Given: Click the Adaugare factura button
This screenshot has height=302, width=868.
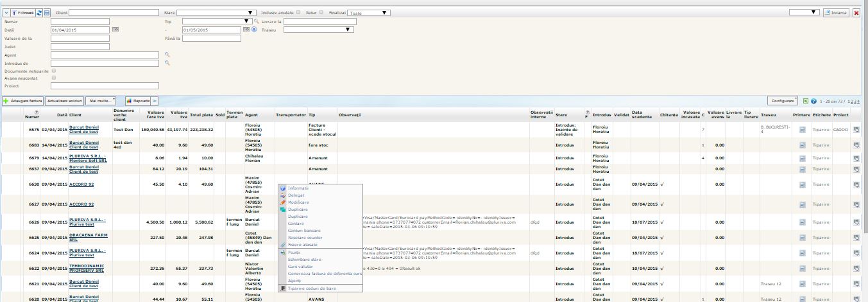Looking at the screenshot, I should 23,101.
